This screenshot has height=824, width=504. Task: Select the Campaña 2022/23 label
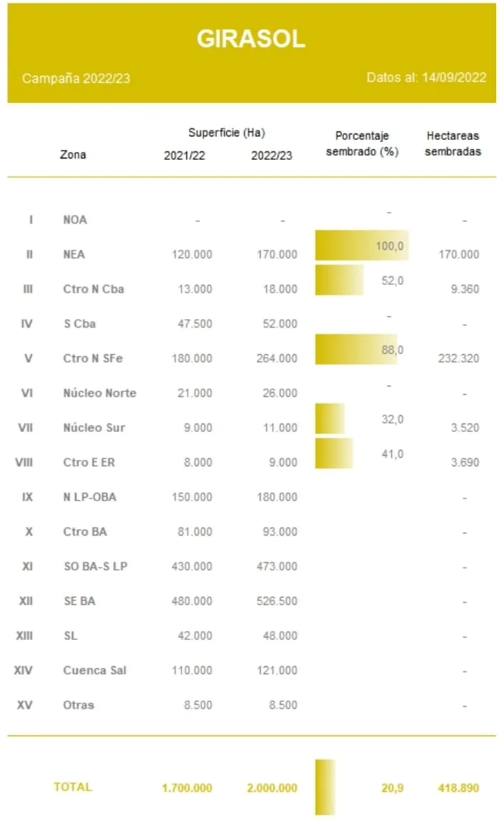pyautogui.click(x=76, y=79)
